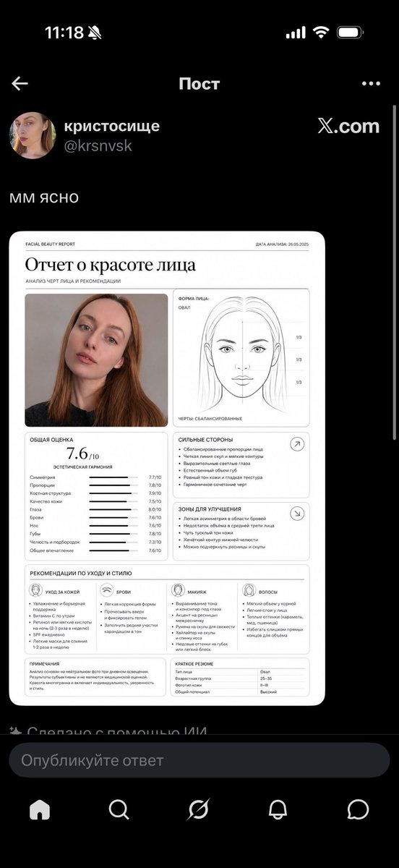Tap the КРАТКОЕ РЕЗЮМЕ table heading
Image resolution: width=399 pixels, height=868 pixels.
click(x=194, y=663)
